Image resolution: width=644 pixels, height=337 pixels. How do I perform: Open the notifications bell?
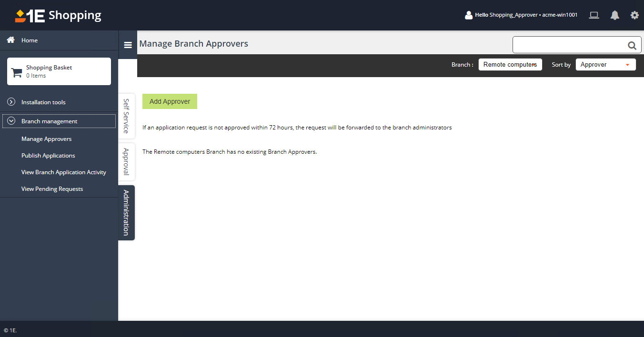pos(615,15)
